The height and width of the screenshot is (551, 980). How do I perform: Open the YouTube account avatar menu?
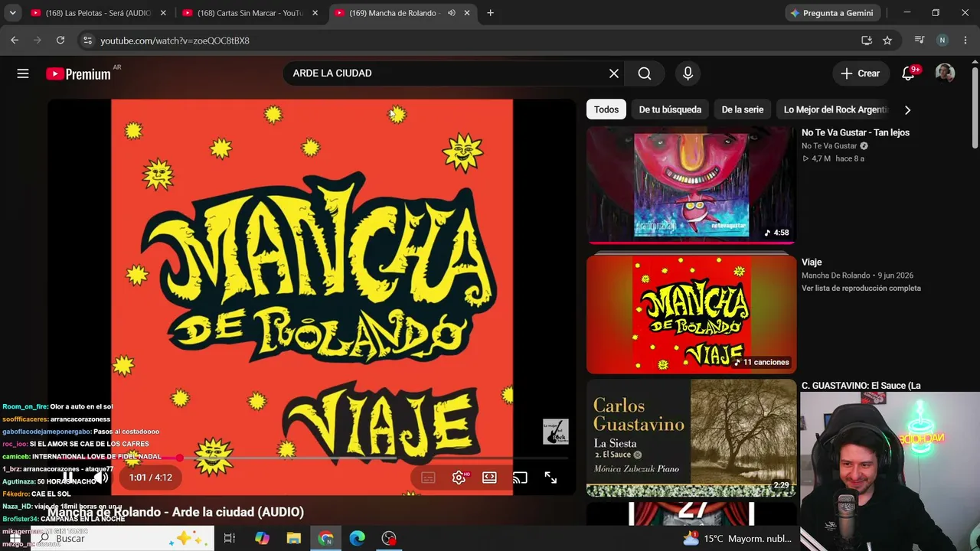[945, 73]
